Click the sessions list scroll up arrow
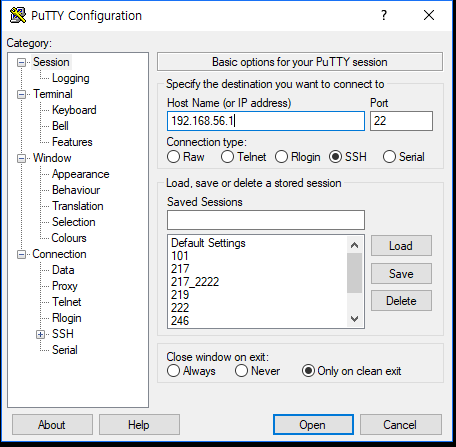Screen dimensions: 456x447 tap(354, 245)
